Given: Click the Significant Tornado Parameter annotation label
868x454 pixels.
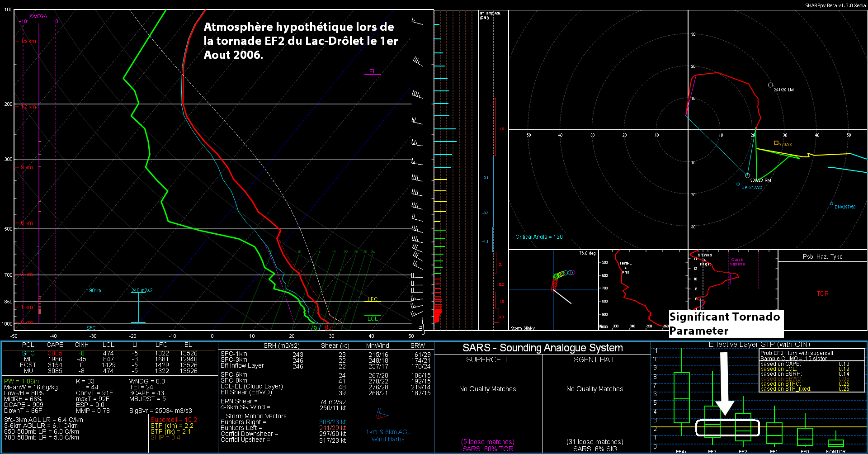Looking at the screenshot, I should [726, 323].
